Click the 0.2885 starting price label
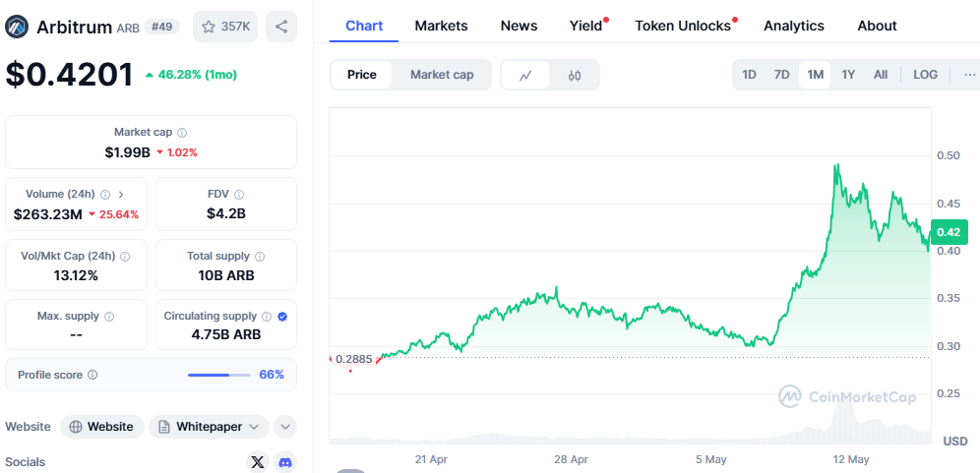The width and height of the screenshot is (980, 473). click(x=354, y=359)
